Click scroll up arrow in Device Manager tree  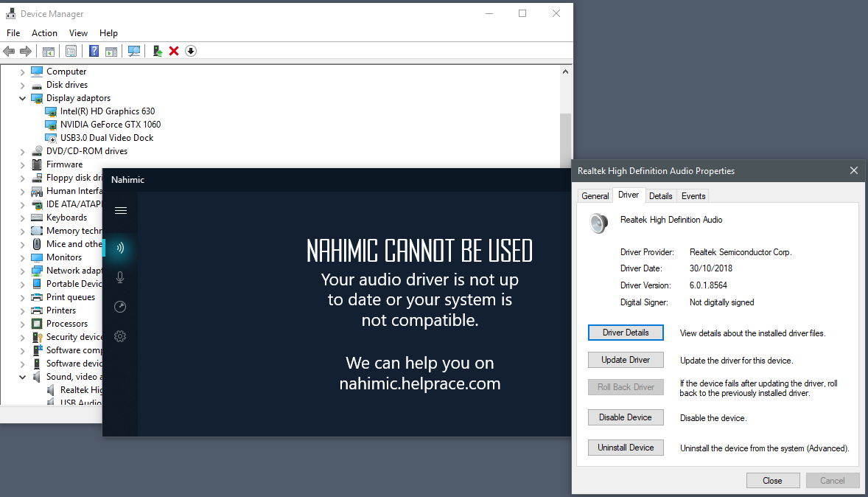pyautogui.click(x=565, y=72)
